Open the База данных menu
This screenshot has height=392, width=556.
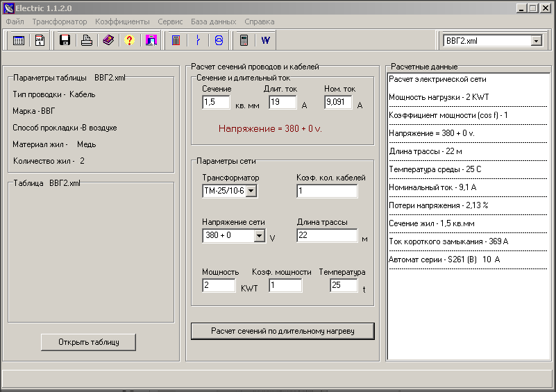click(214, 22)
